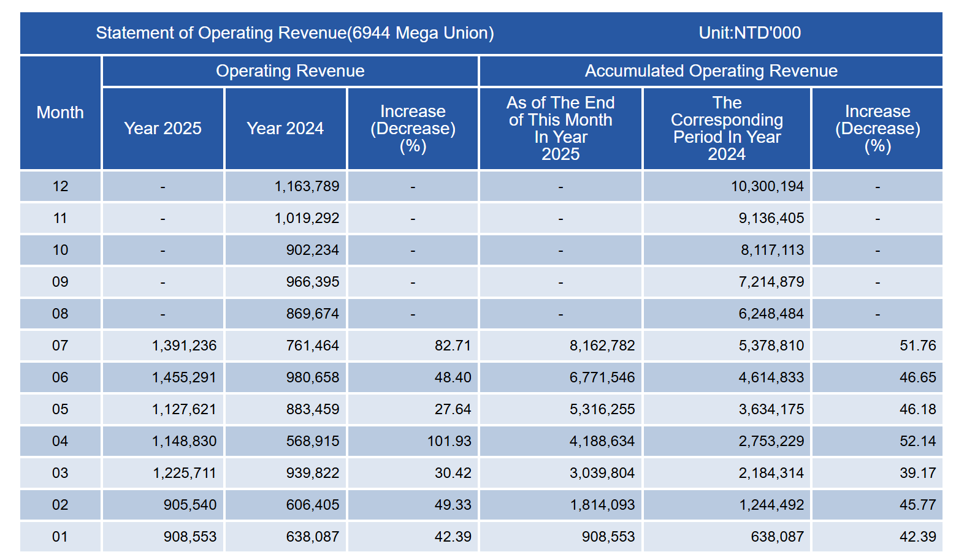Click April increase percentage 101.93
This screenshot has height=560, width=956.
click(449, 441)
